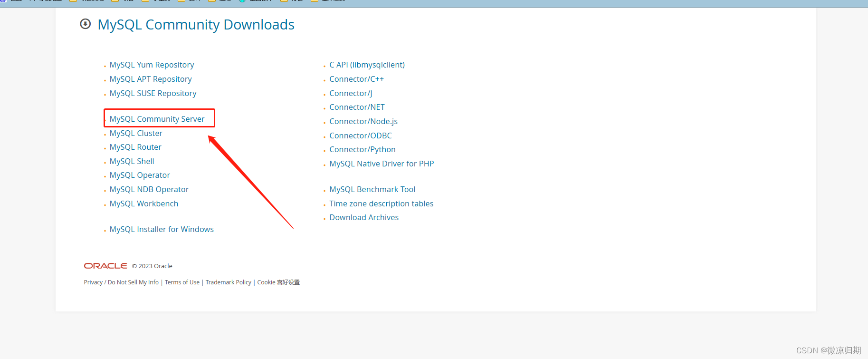Open the Trademark Policy footer link
This screenshot has height=359, width=868.
(229, 282)
